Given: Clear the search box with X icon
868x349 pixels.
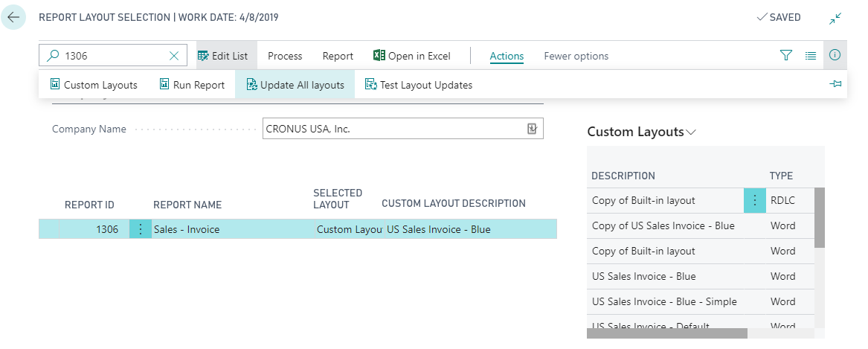Looking at the screenshot, I should pyautogui.click(x=174, y=56).
